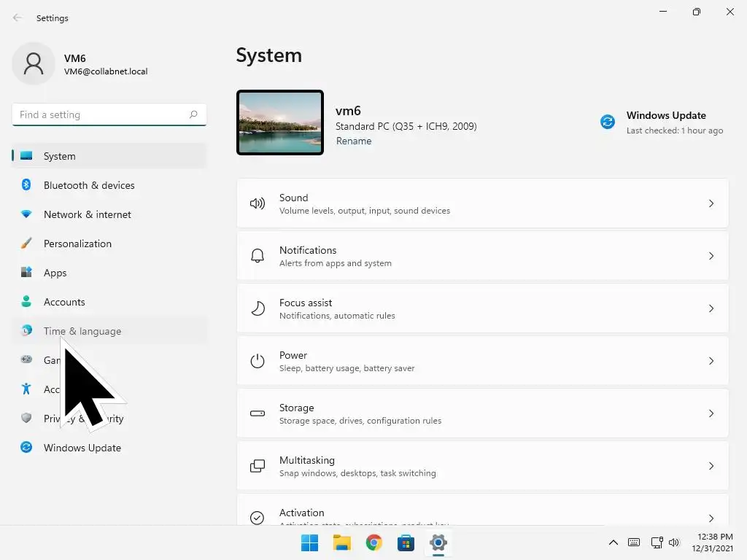Click the Sound speaker icon
747x560 pixels.
pyautogui.click(x=258, y=204)
